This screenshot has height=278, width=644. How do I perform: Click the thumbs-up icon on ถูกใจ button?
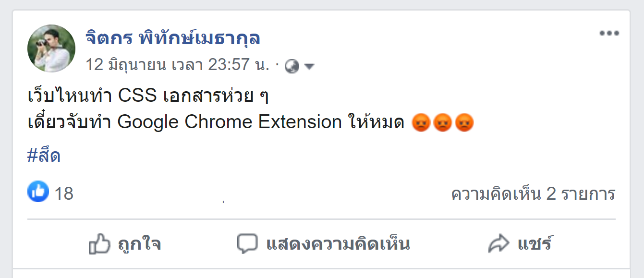tap(99, 244)
